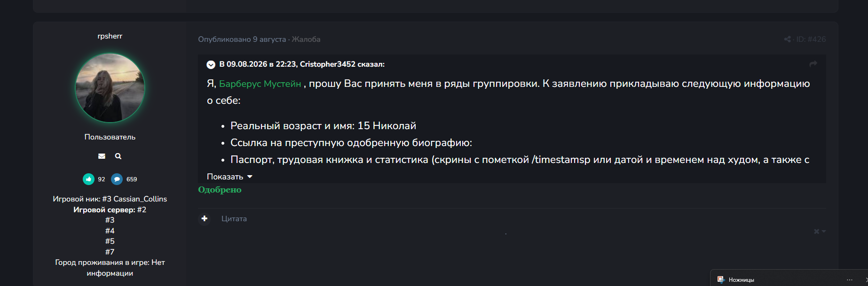Click the thumbs-up reputation icon
Image resolution: width=868 pixels, height=286 pixels.
[x=88, y=179]
